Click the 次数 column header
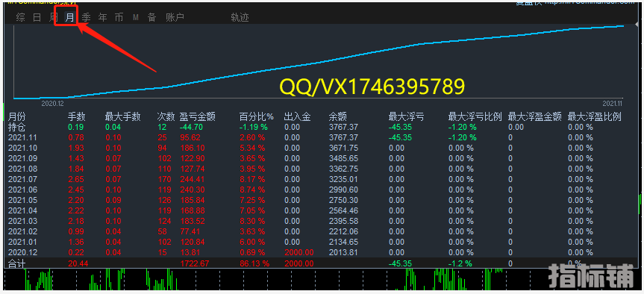 pyautogui.click(x=166, y=117)
